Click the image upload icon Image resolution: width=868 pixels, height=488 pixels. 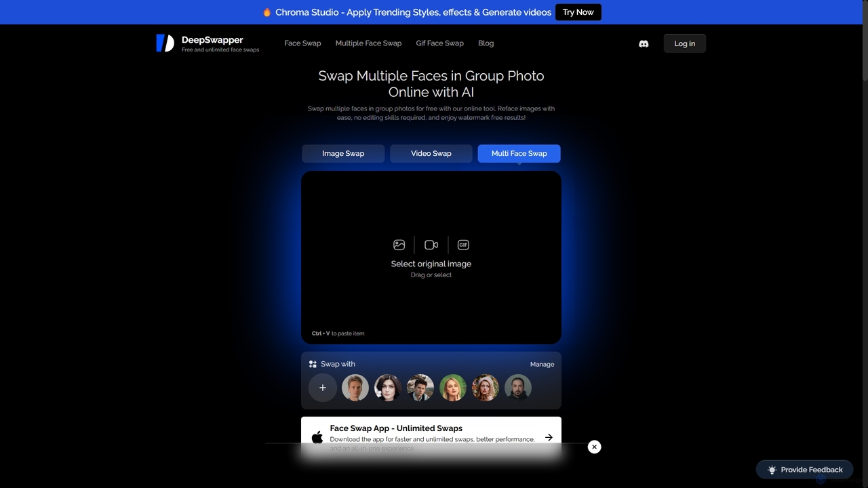click(399, 245)
